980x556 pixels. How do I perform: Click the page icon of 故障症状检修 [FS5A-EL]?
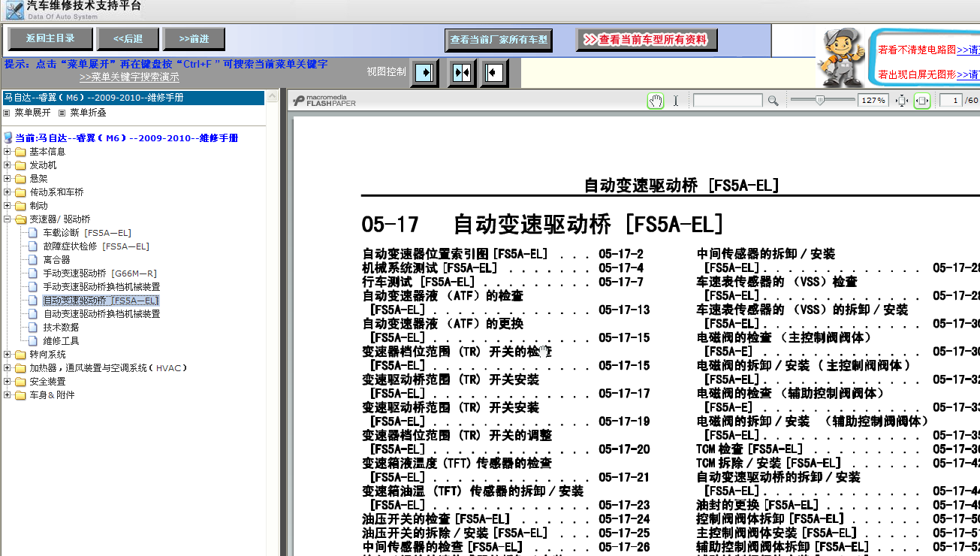point(32,246)
